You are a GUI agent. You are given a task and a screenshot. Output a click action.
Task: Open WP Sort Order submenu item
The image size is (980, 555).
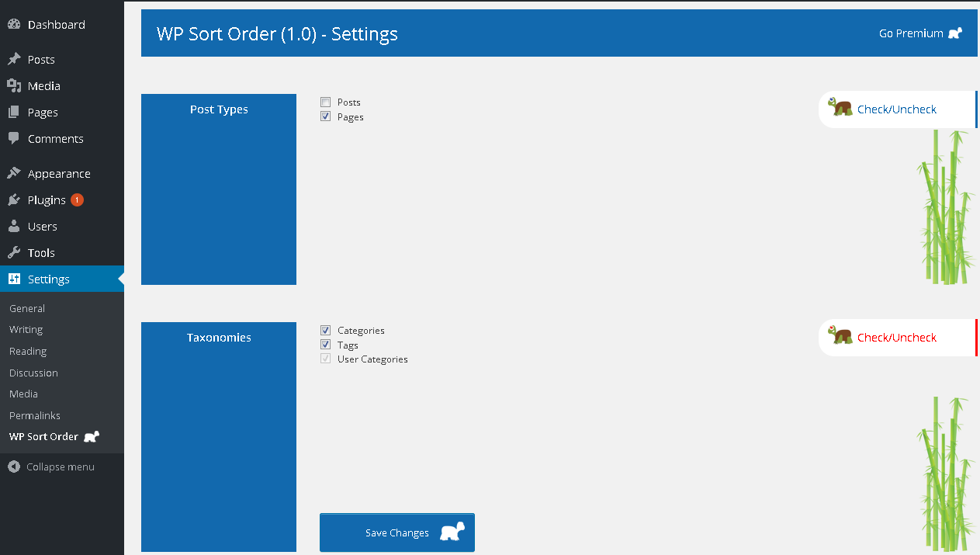tap(54, 436)
